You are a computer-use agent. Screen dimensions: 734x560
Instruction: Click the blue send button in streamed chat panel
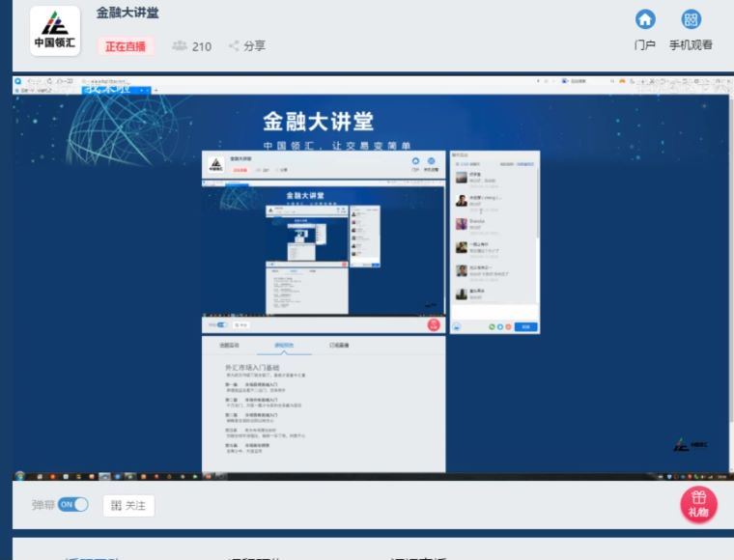click(525, 327)
